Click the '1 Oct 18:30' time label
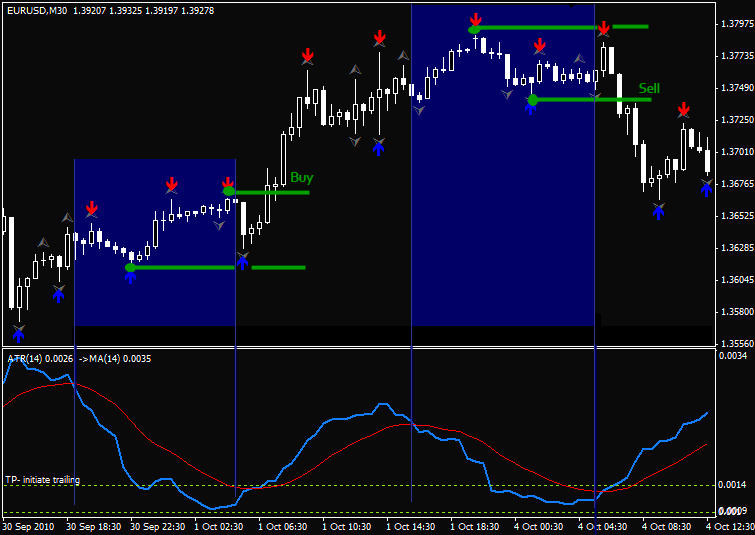The height and width of the screenshot is (535, 755). (x=475, y=527)
